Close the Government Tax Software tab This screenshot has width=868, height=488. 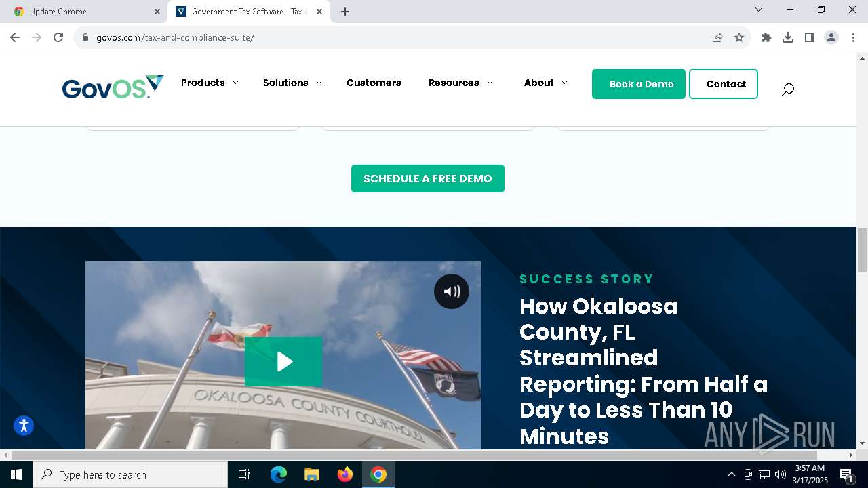(319, 12)
